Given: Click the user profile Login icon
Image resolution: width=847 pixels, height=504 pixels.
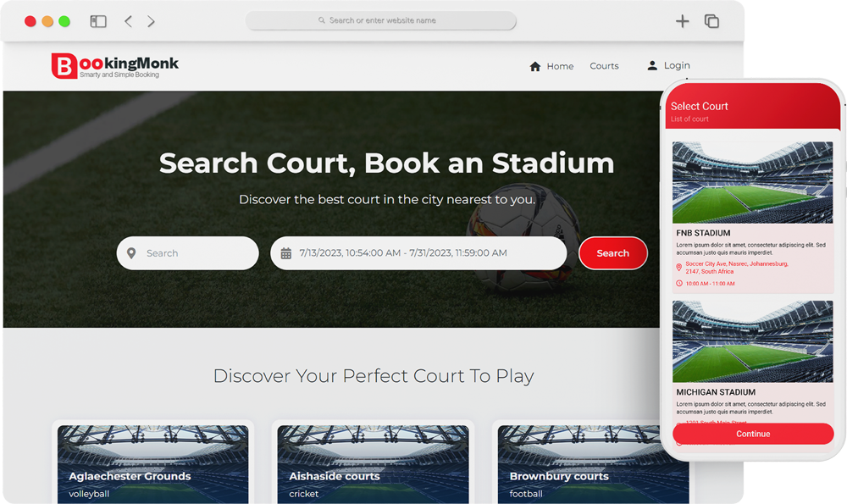Looking at the screenshot, I should (x=652, y=65).
